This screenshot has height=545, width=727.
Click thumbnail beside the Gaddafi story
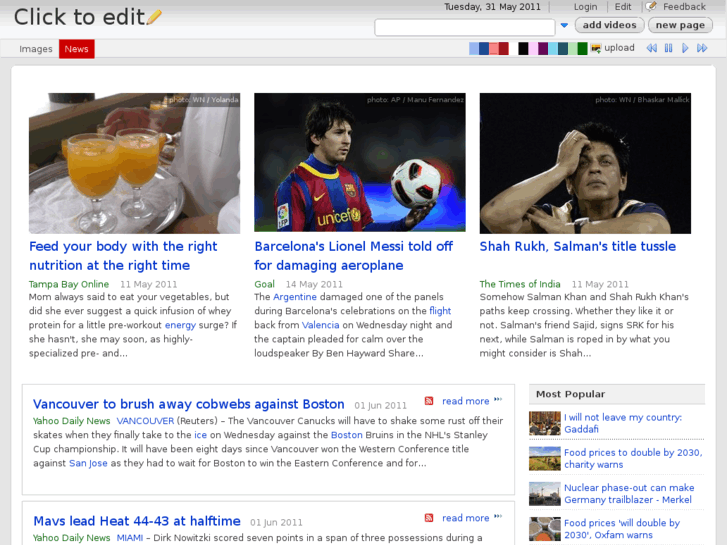[x=545, y=423]
